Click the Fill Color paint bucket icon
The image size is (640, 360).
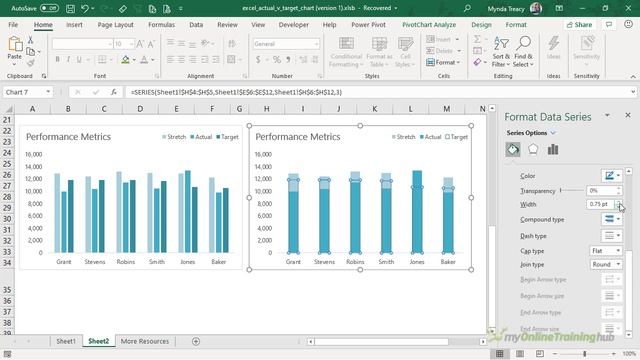point(125,60)
